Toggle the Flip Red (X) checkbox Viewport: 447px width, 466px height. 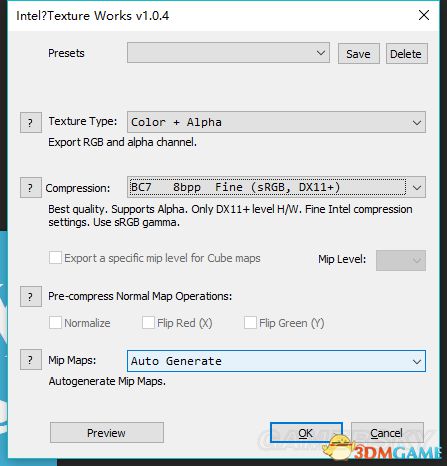click(148, 323)
